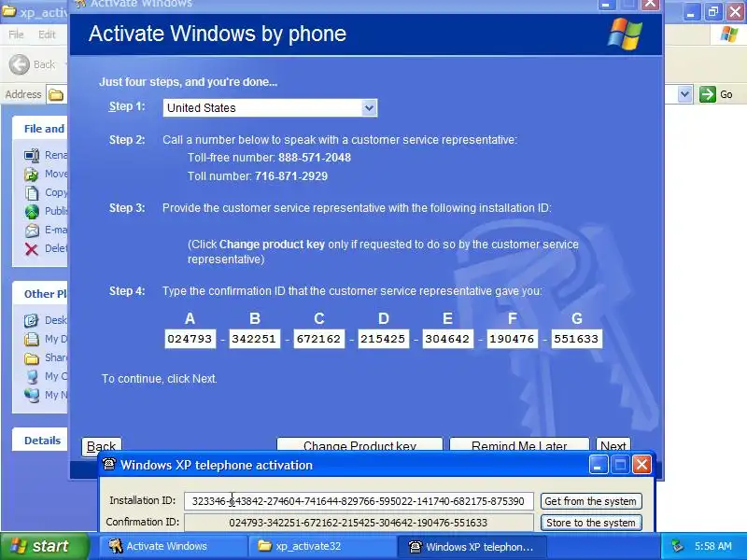This screenshot has height=560, width=747.
Task: Switch to Windows XP telephone taskbar item
Action: point(472,546)
